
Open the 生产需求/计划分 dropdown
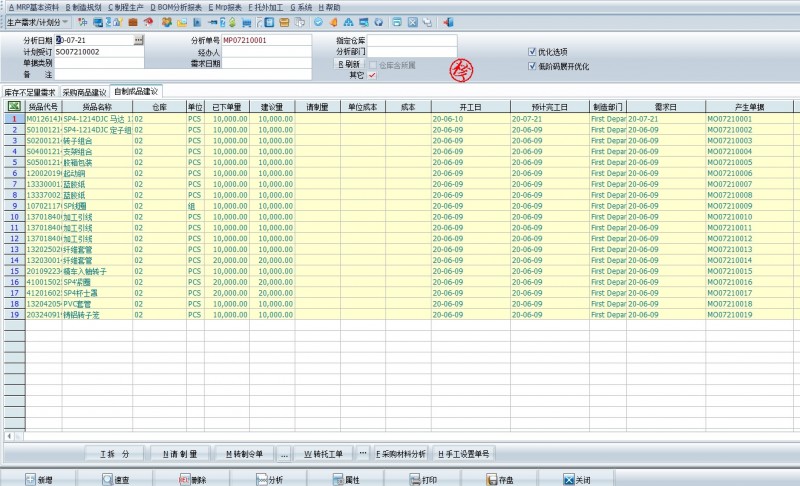click(x=65, y=21)
